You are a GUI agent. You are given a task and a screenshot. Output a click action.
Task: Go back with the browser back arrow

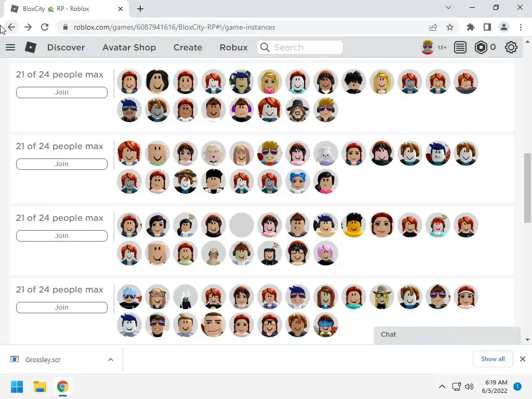(x=11, y=27)
